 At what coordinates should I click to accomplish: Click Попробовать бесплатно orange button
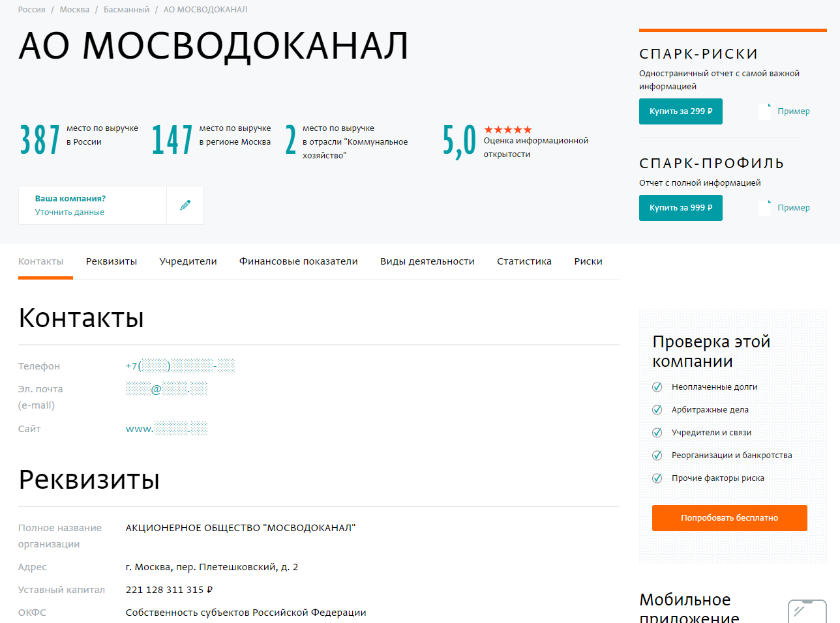click(x=729, y=518)
